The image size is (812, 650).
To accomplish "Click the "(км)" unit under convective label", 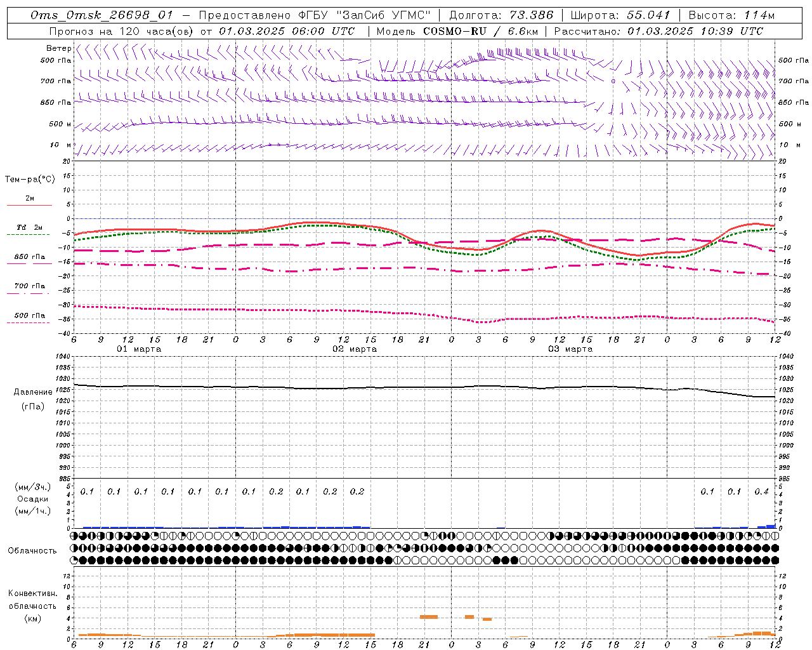I will 33,619.
